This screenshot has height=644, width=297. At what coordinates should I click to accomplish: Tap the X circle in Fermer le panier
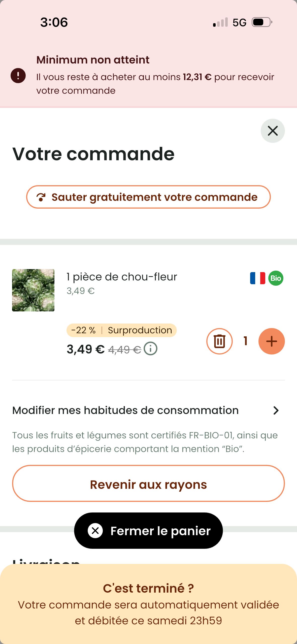coord(95,531)
